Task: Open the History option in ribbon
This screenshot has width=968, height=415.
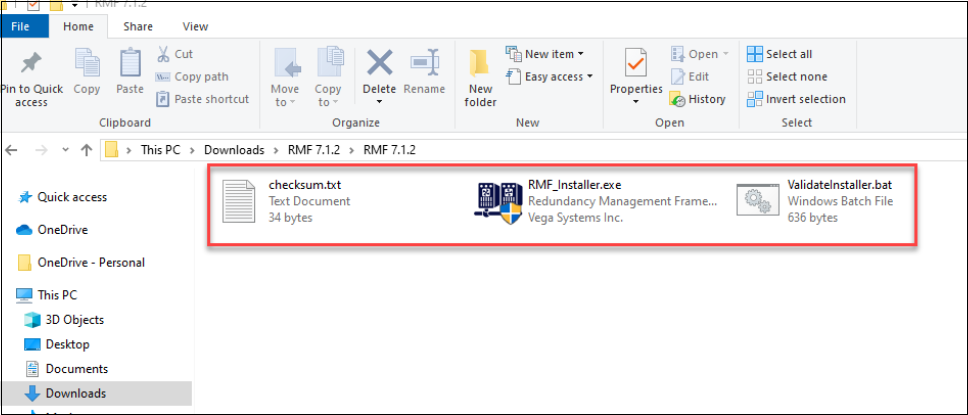Action: (x=698, y=99)
